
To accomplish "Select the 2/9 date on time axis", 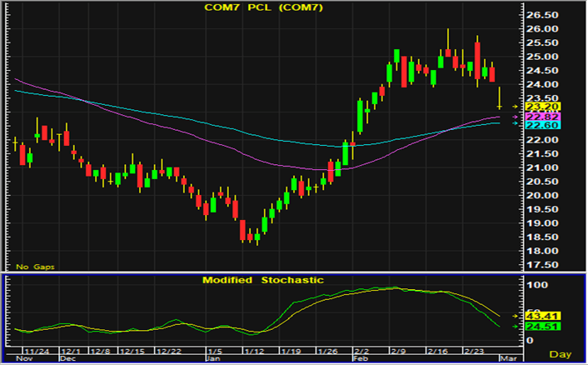I will [x=401, y=352].
